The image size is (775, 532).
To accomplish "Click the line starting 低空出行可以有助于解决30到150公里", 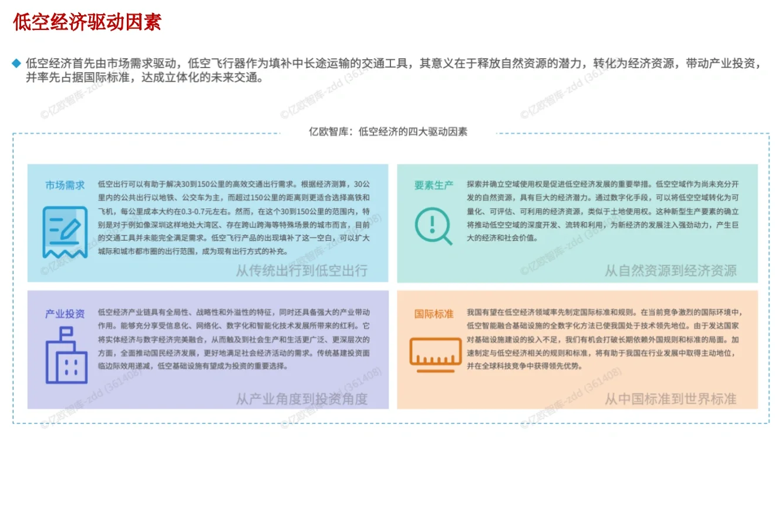I will click(234, 184).
